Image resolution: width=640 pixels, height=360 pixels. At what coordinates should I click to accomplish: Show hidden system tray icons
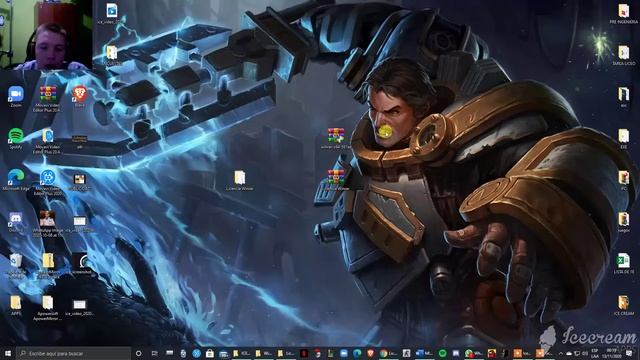coord(560,353)
